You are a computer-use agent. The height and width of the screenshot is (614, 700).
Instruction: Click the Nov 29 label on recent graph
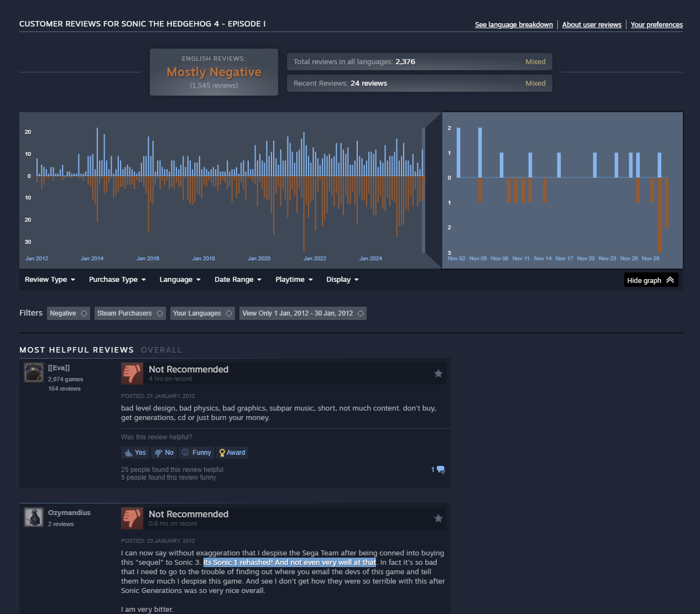tap(651, 259)
